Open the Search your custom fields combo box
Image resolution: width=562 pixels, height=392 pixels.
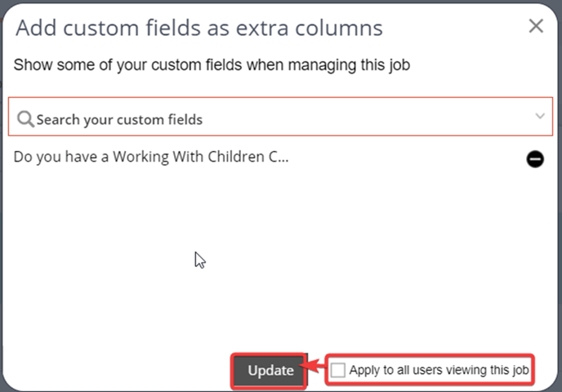coord(280,117)
